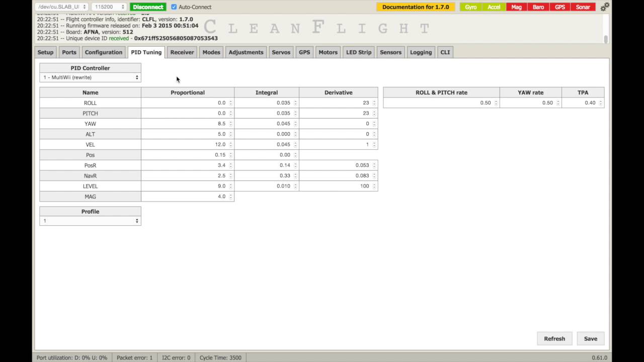Go to the Modes tab
The image size is (644, 362).
pos(211,52)
